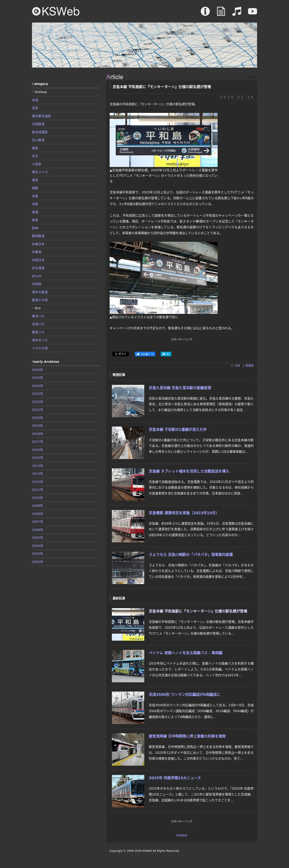Like the article with Facebook いいね button

tap(145, 354)
